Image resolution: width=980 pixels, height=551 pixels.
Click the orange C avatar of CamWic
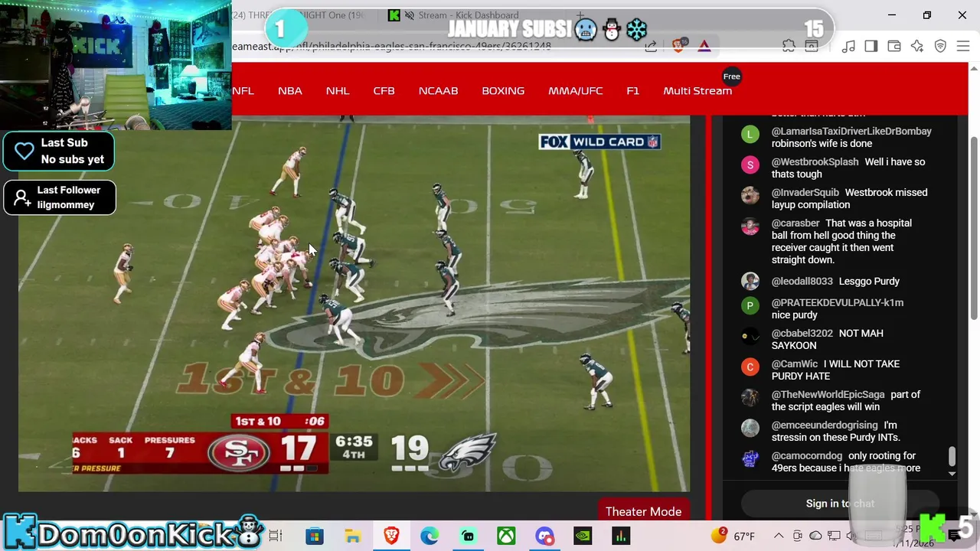pyautogui.click(x=750, y=367)
